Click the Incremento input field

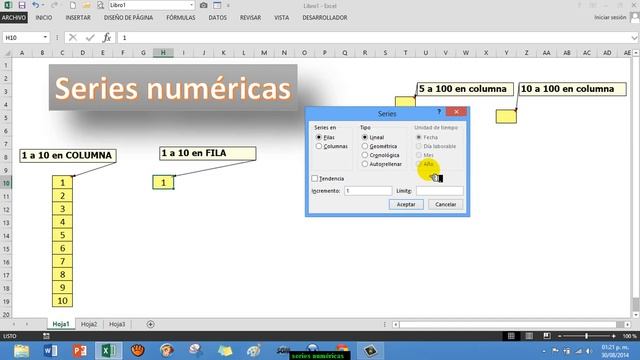point(368,191)
